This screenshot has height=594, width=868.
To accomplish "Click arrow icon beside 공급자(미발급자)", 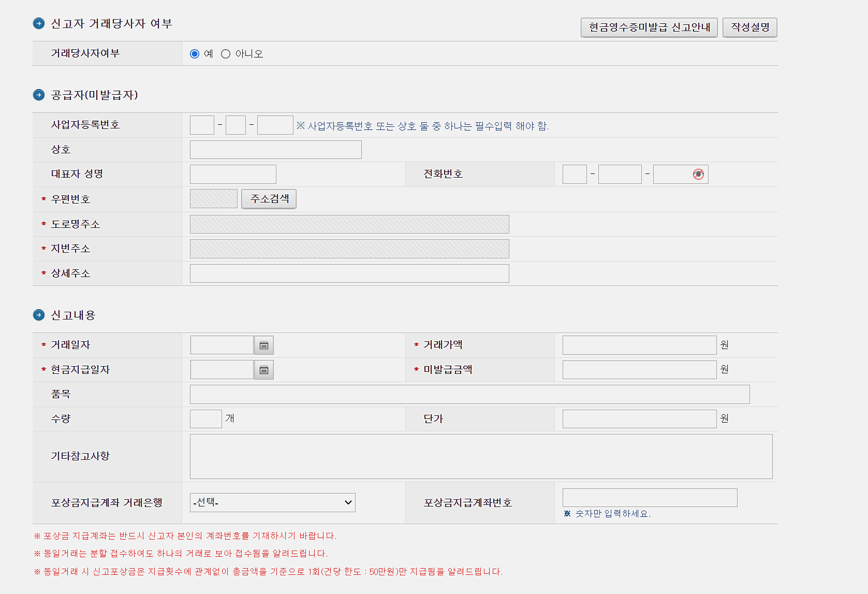I will coord(39,95).
